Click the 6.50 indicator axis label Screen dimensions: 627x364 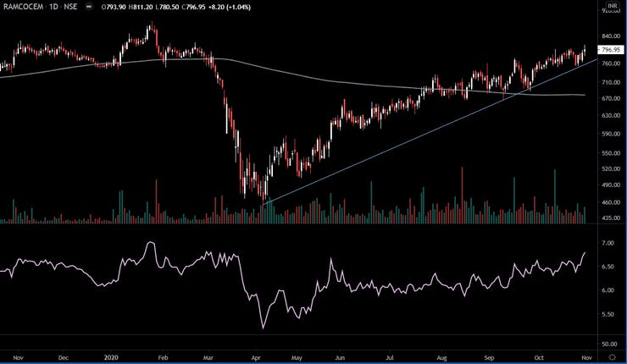[608, 267]
